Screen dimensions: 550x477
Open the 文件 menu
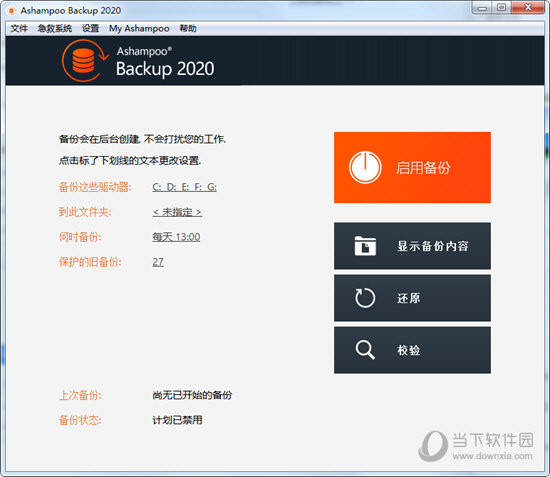pyautogui.click(x=19, y=28)
